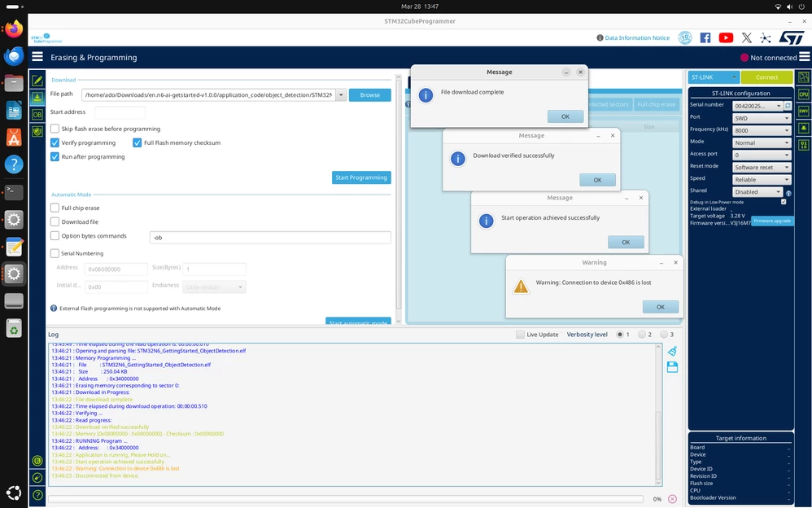Open the ST community network icon

pyautogui.click(x=766, y=37)
